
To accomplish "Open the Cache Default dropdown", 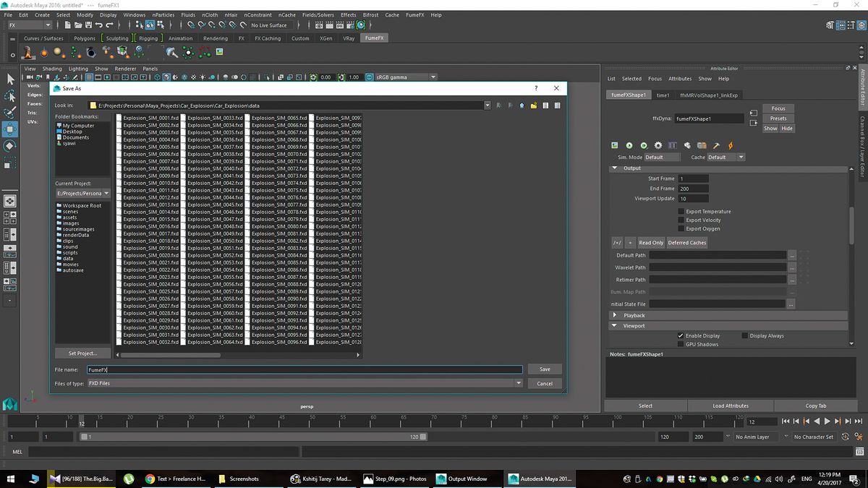I will pyautogui.click(x=742, y=157).
